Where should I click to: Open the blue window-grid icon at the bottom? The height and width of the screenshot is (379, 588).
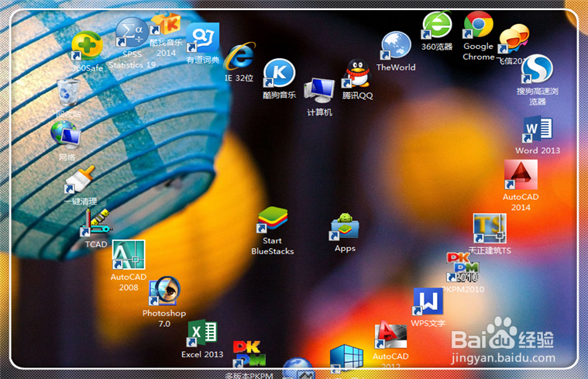(x=346, y=358)
